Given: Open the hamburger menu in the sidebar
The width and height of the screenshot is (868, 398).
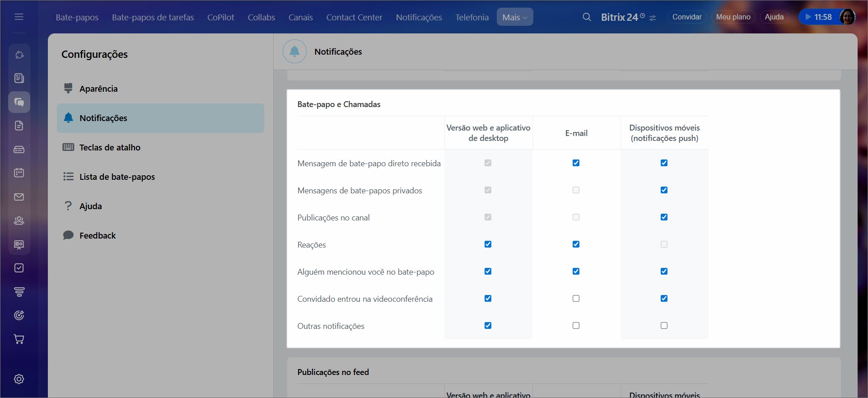Looking at the screenshot, I should 19,17.
